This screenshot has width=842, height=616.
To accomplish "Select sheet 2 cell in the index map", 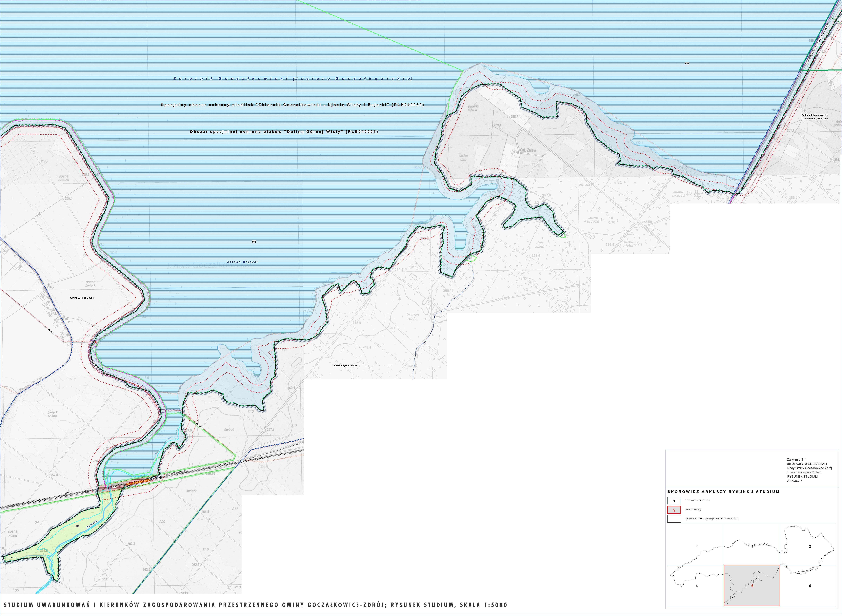I will pos(752,544).
